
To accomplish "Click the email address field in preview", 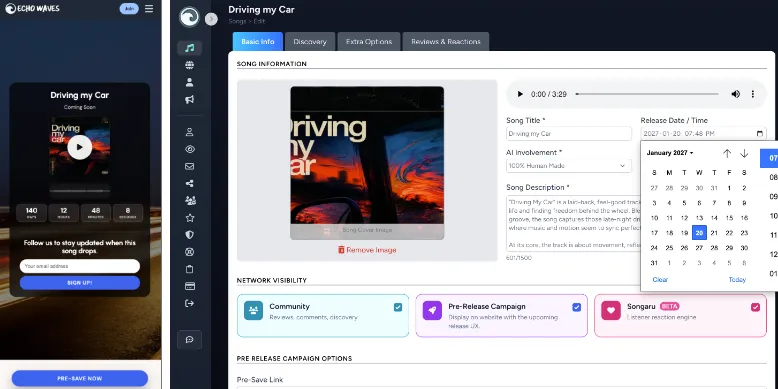I will click(x=80, y=266).
